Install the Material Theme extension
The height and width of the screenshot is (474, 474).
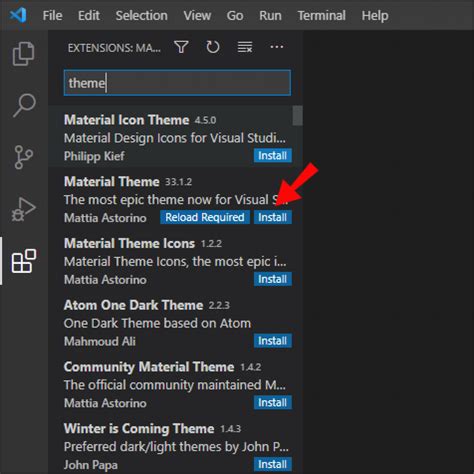point(273,217)
